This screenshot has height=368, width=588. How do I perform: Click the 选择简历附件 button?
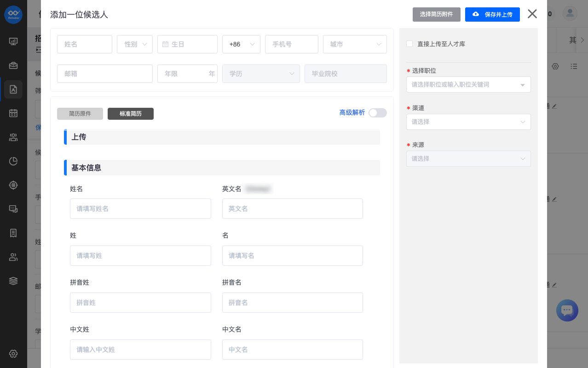[x=437, y=14]
